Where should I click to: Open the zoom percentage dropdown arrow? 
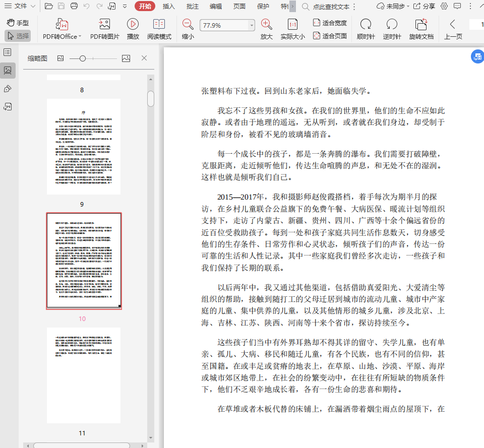[252, 25]
